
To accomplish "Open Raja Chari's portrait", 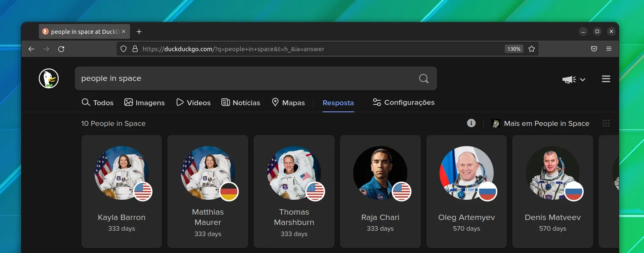I will [x=380, y=173].
